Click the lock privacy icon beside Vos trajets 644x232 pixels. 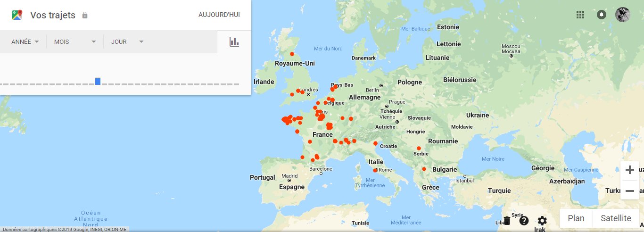click(85, 15)
